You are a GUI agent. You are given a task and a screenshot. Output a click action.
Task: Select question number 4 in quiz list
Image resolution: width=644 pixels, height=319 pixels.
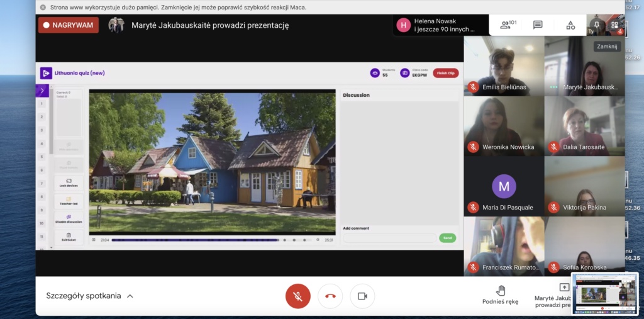pos(42,143)
